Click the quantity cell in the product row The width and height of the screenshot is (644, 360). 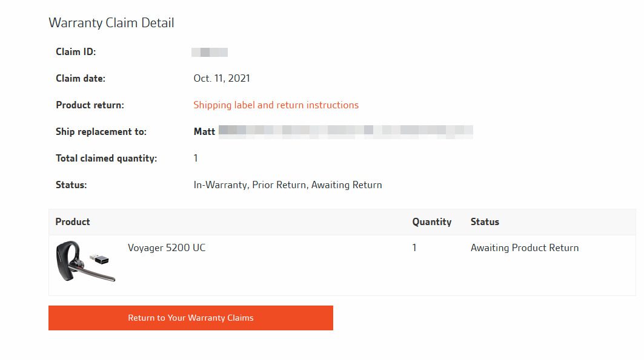pyautogui.click(x=414, y=248)
